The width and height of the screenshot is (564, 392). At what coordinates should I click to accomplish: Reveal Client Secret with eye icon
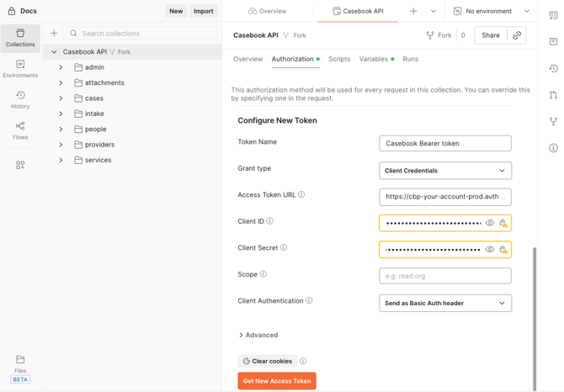click(490, 249)
